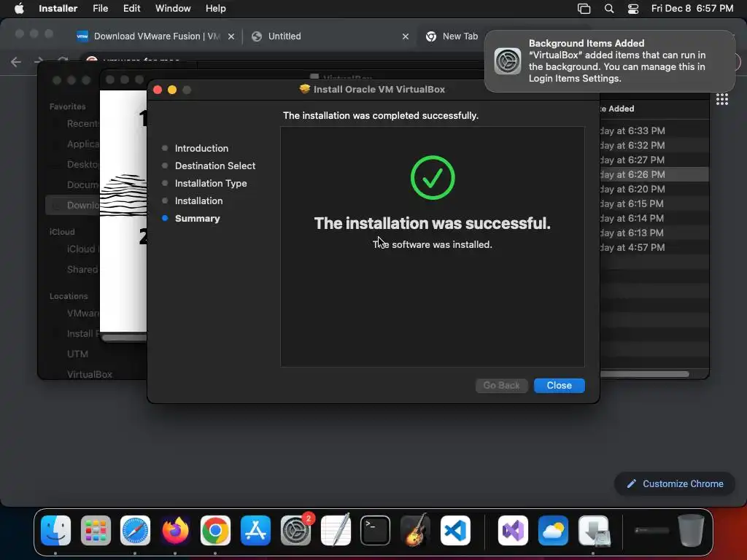
Task: Open the Background Items Added notification
Action: (x=610, y=61)
